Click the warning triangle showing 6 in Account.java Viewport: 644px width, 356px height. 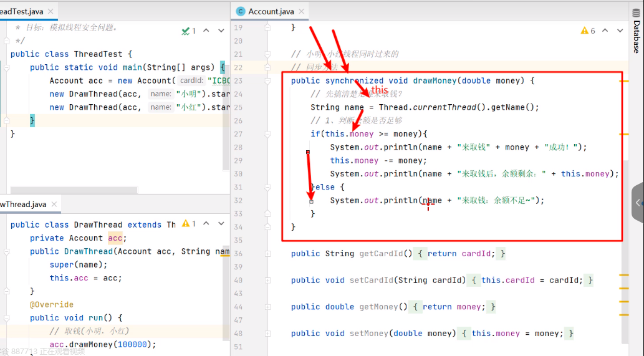[584, 31]
